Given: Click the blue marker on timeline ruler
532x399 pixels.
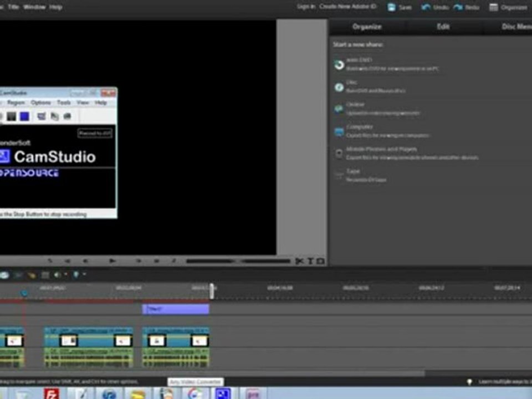Looking at the screenshot, I should tap(24, 293).
